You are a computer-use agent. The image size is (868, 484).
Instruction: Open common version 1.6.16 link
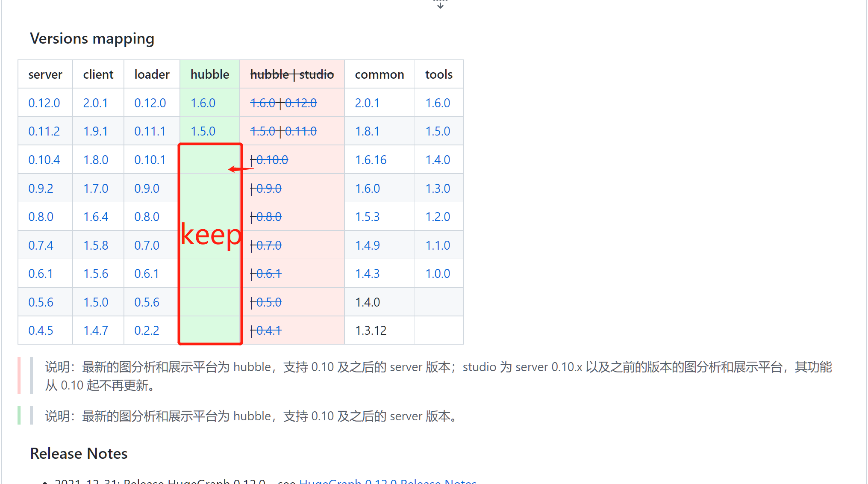tap(371, 160)
